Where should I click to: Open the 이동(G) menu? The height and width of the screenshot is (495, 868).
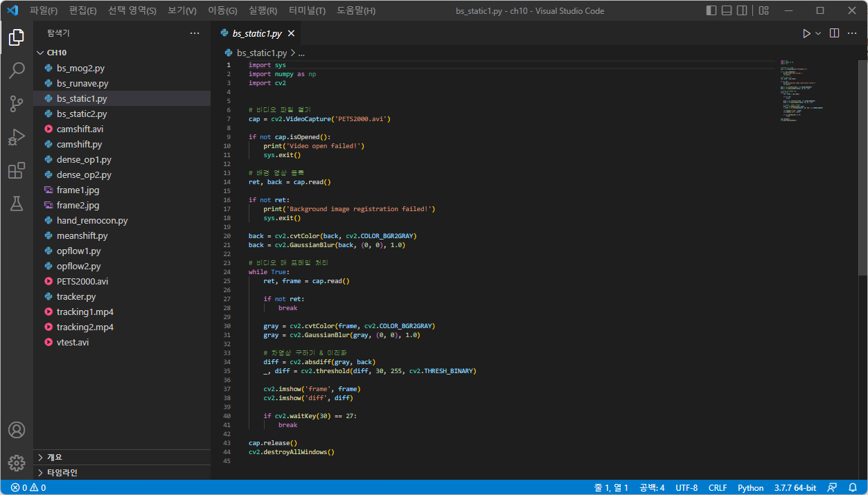222,11
